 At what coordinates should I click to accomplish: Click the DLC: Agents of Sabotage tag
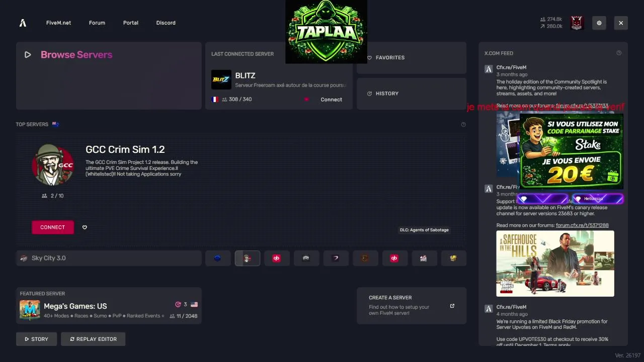pyautogui.click(x=424, y=230)
